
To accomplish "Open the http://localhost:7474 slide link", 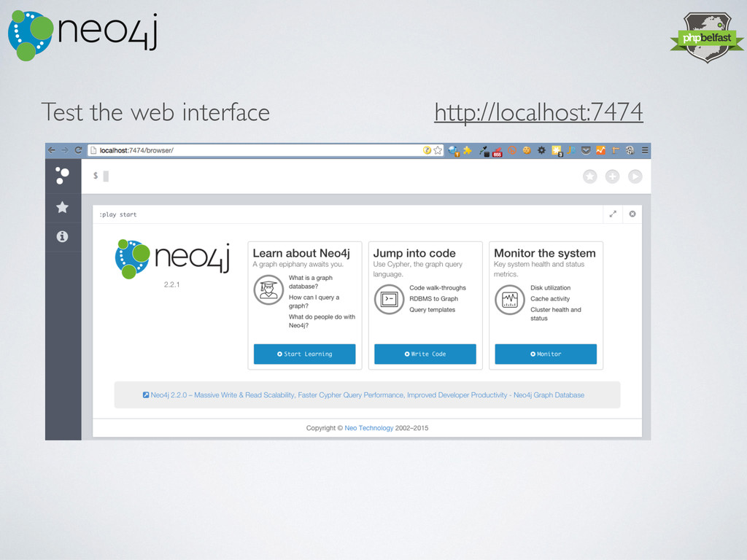I will point(538,112).
